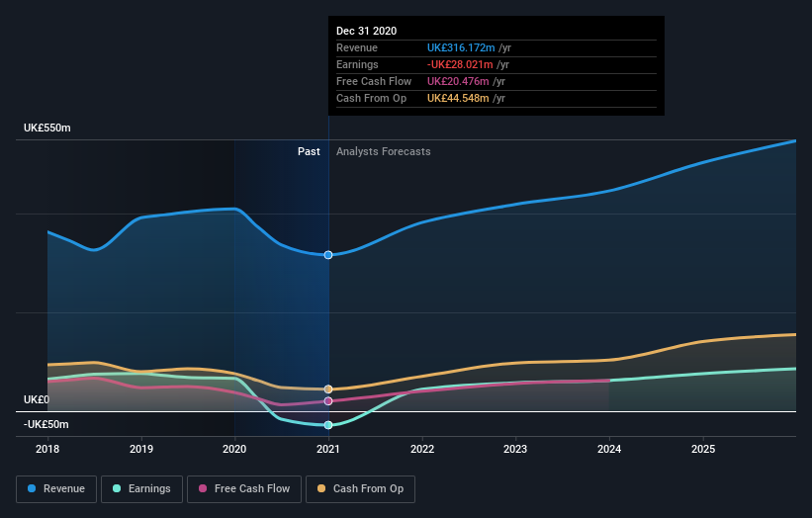Toggle the Earnings legend button
812x518 pixels.
(141, 489)
